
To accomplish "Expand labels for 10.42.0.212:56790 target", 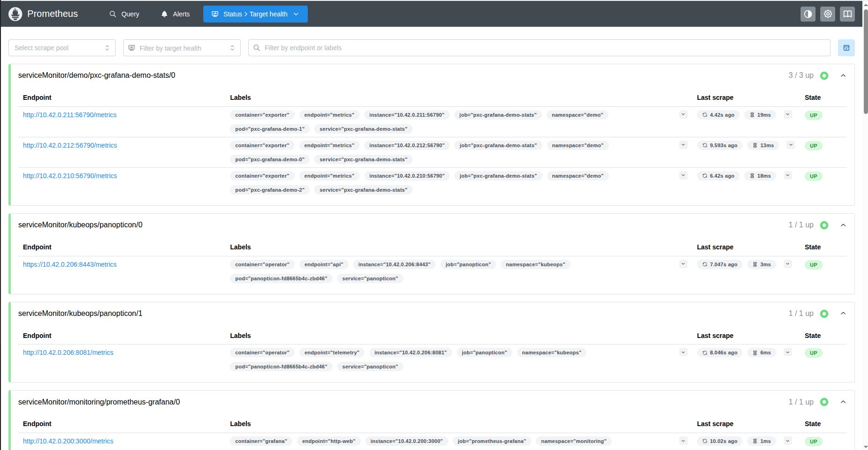I will click(x=683, y=145).
